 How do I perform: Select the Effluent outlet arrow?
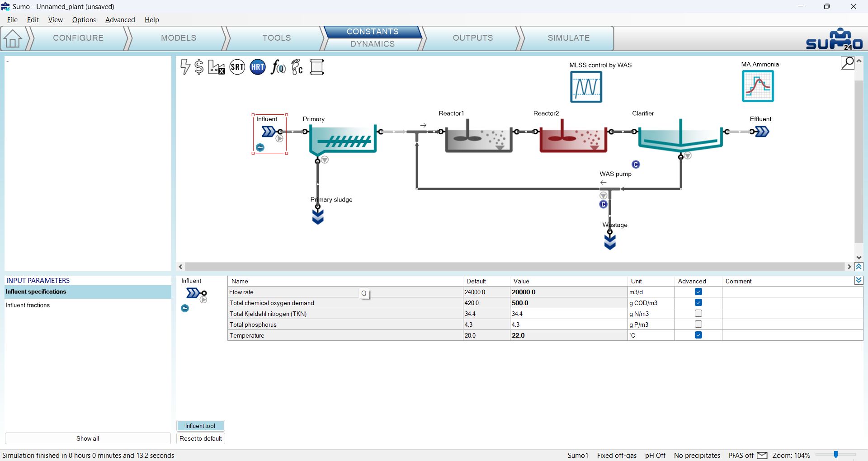point(762,132)
